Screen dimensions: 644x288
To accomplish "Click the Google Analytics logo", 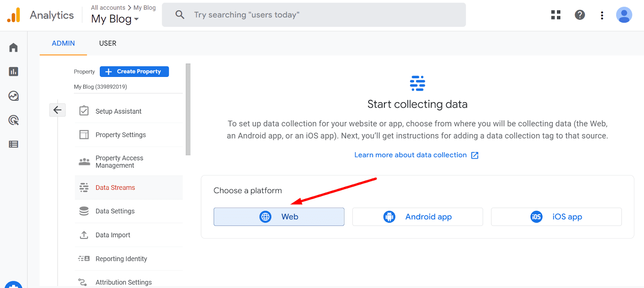I will 14,15.
